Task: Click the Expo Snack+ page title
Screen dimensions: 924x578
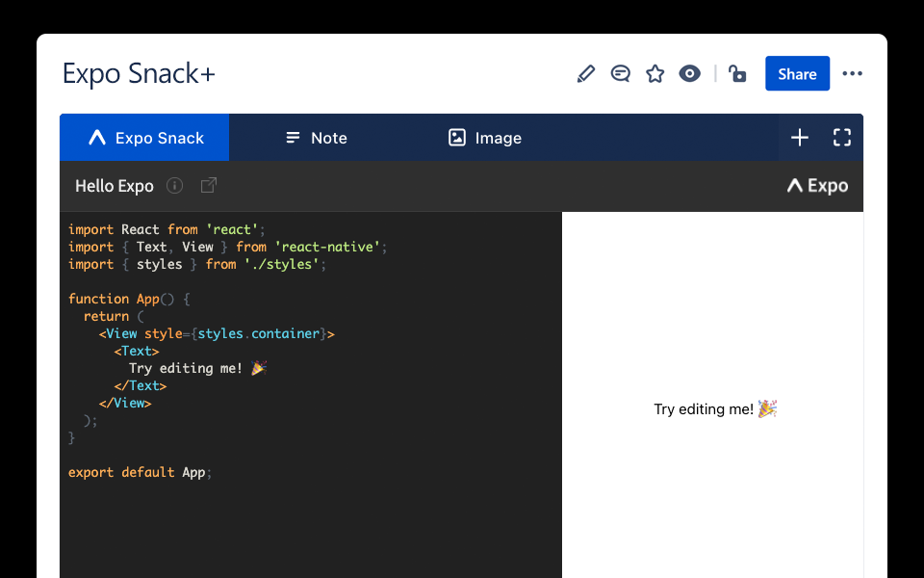Action: point(139,74)
